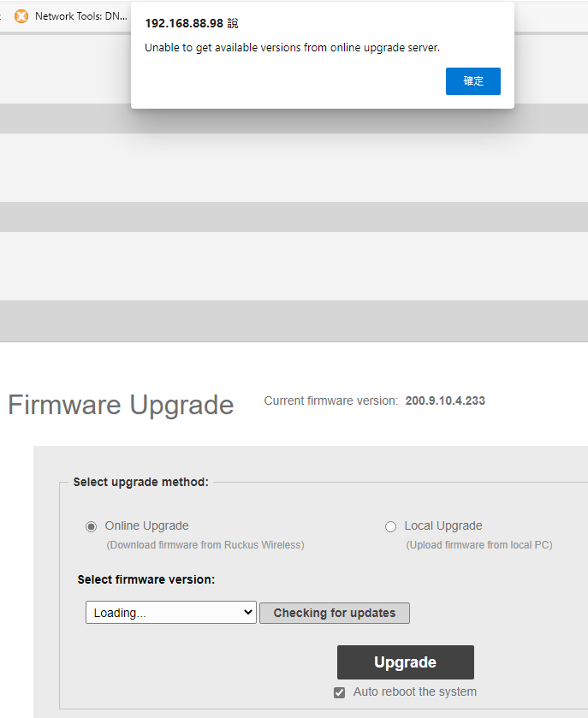The height and width of the screenshot is (718, 588).
Task: Click the 'Auto reboot the system' label
Action: [x=414, y=691]
